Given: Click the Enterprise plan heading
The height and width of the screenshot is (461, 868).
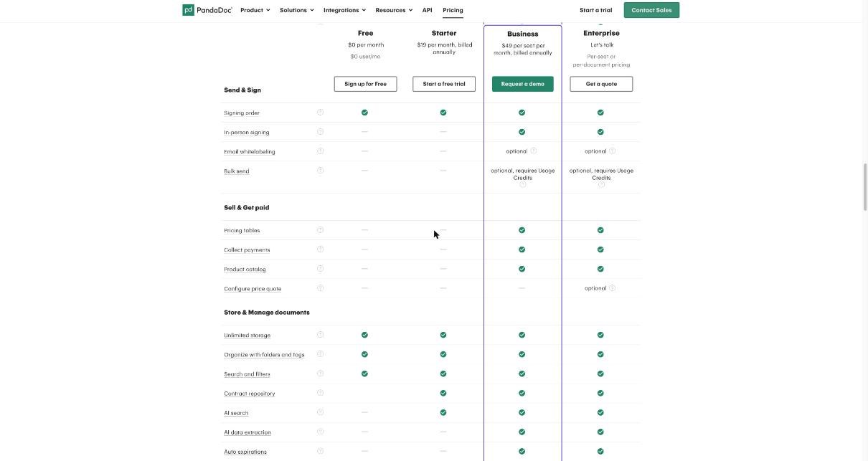Looking at the screenshot, I should coord(601,33).
